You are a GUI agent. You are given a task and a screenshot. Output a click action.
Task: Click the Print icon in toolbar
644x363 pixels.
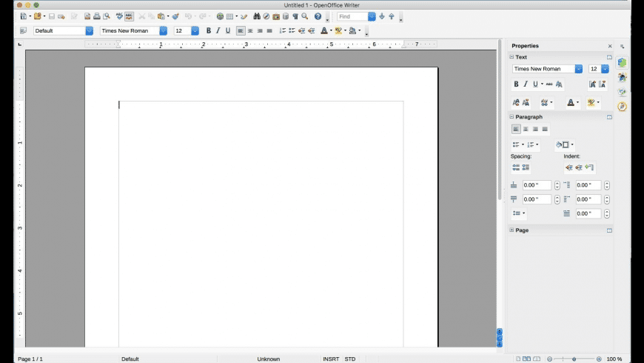[x=96, y=16]
